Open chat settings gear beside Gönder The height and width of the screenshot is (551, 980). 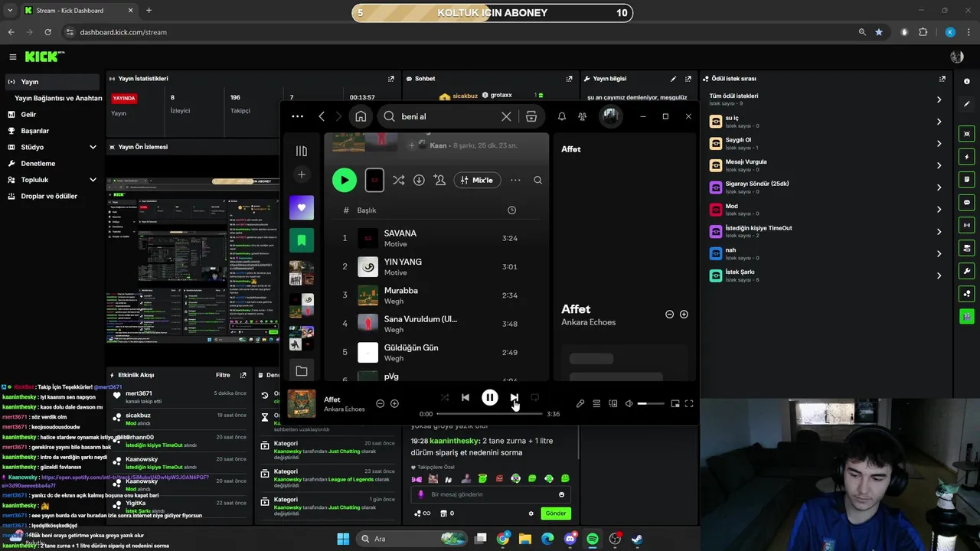531,514
